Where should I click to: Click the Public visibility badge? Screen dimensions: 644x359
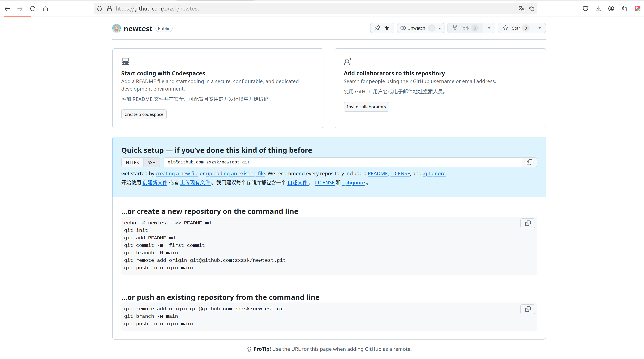(x=164, y=28)
